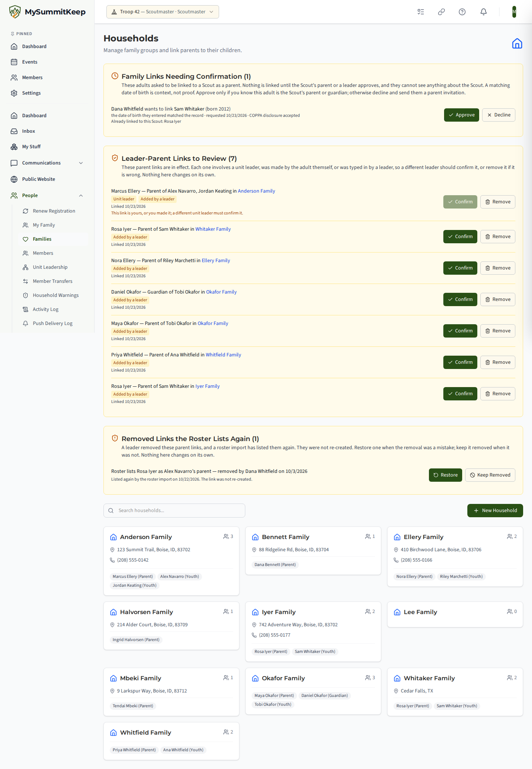Viewport: 532px width, 769px height.
Task: Open the Anderson Family household card
Action: 171,561
